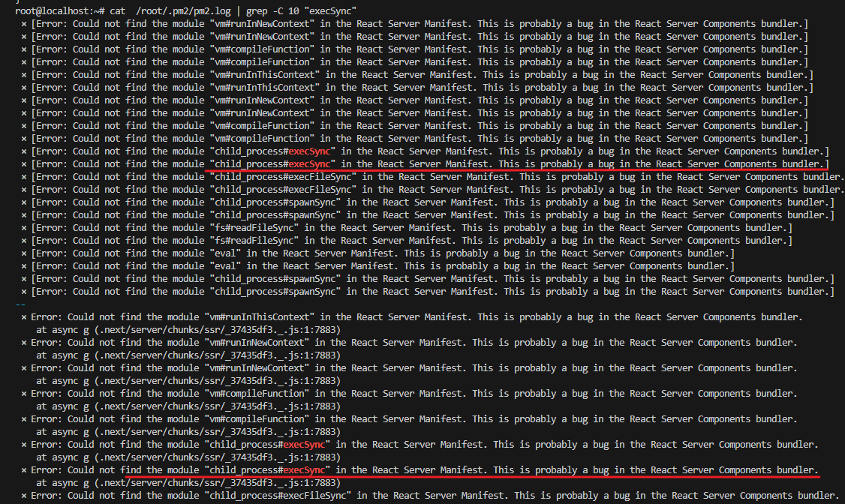
Task: Click first bracketed "child_process#execFileSync" error line
Action: pos(433,176)
